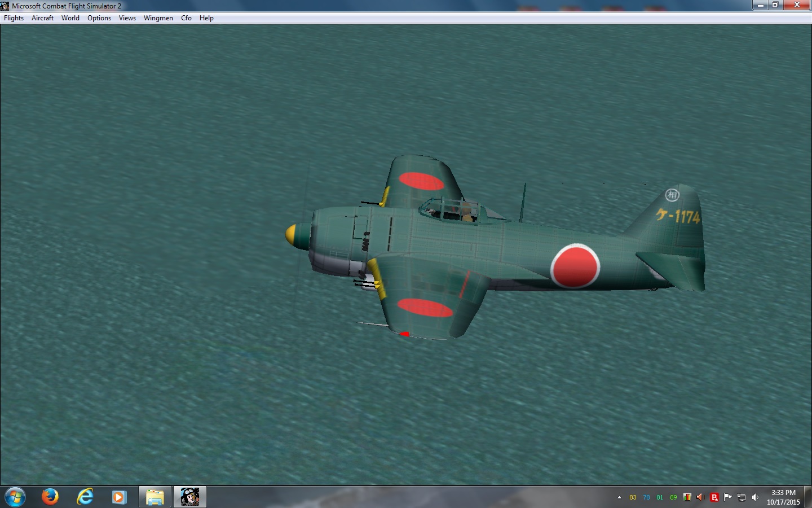The height and width of the screenshot is (508, 812).
Task: Show hidden system tray icons arrow
Action: pos(619,497)
